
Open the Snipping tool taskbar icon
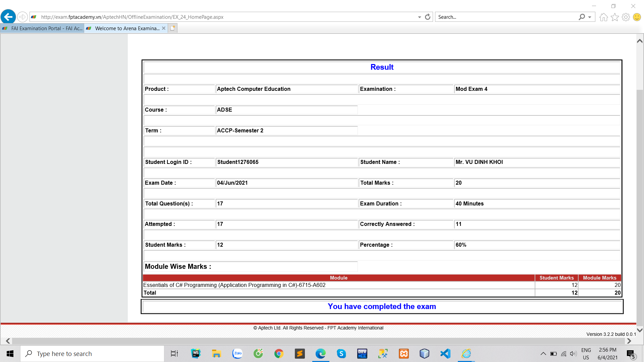(383, 354)
